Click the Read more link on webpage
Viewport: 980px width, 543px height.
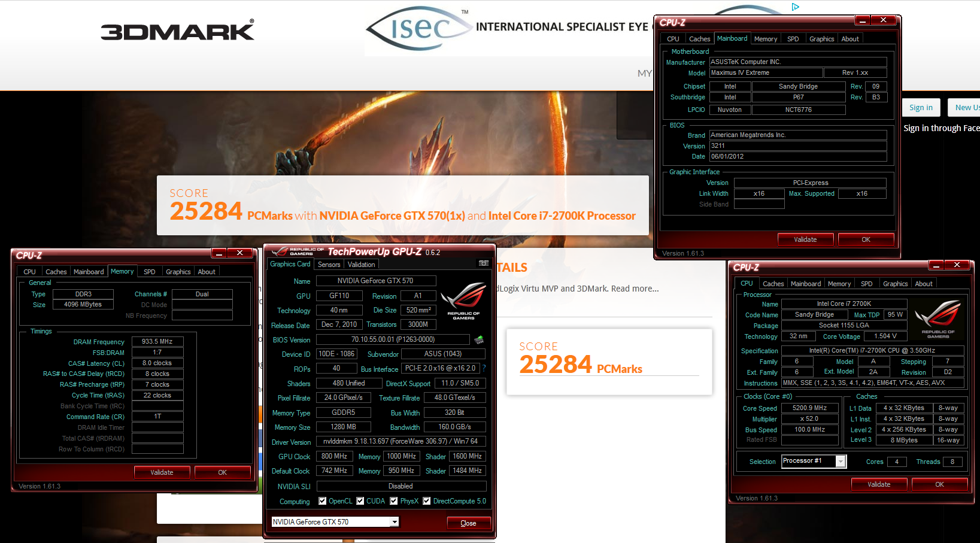[635, 289]
